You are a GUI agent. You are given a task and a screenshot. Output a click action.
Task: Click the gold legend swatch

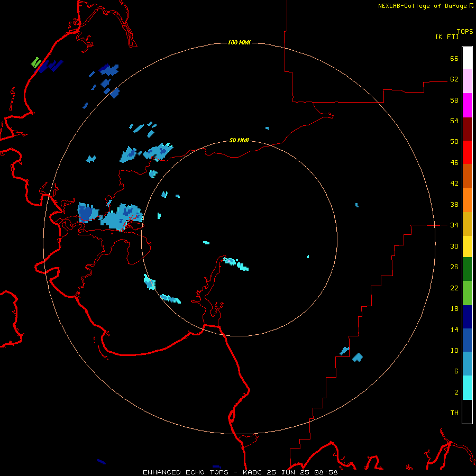pos(467,224)
